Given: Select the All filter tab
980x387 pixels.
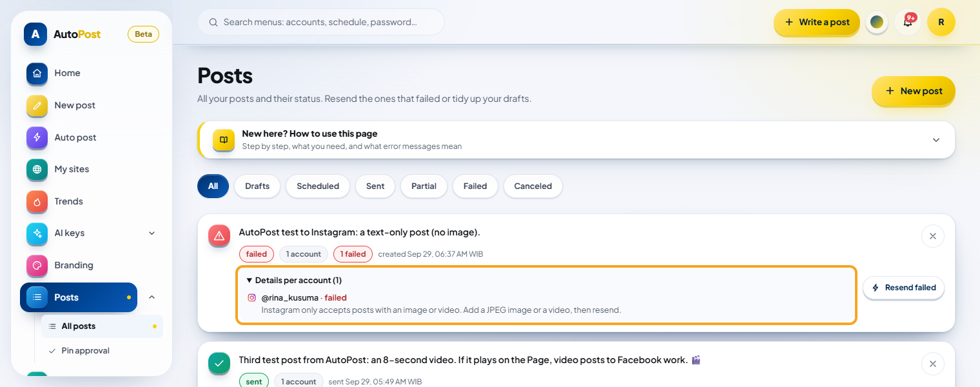Looking at the screenshot, I should click(x=213, y=186).
